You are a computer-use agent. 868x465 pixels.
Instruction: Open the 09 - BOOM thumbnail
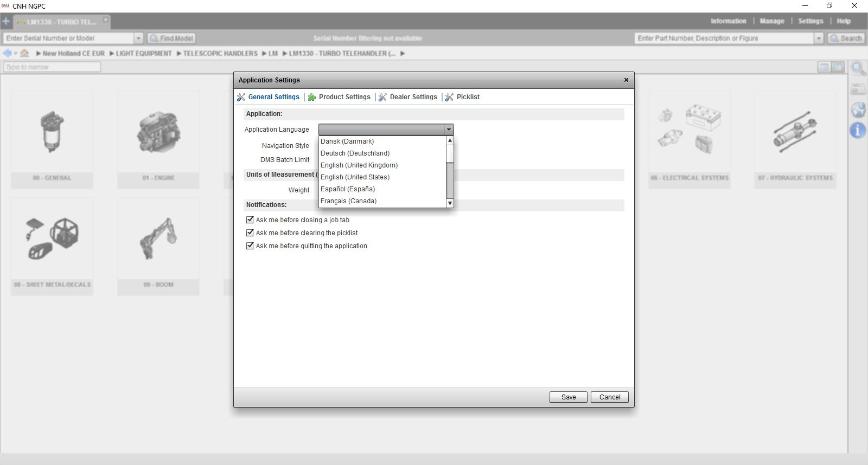[158, 246]
